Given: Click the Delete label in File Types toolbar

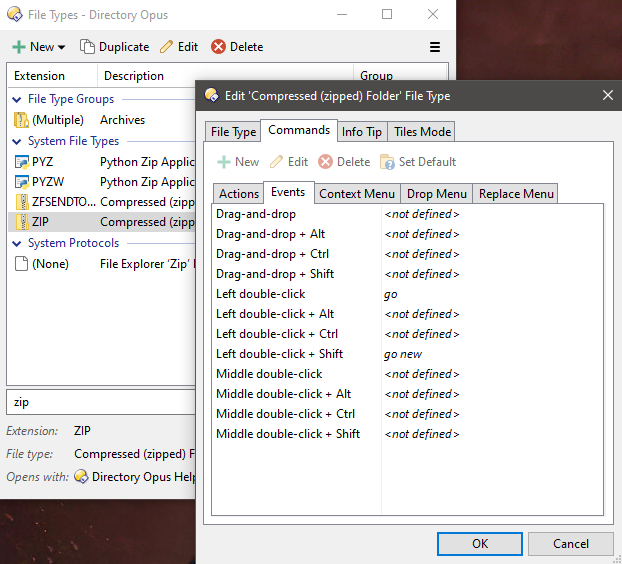Looking at the screenshot, I should [246, 47].
